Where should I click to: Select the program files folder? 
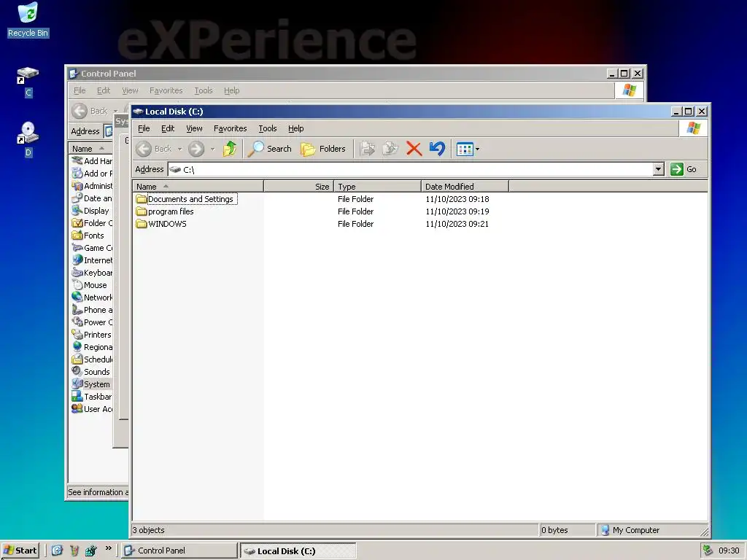pos(165,211)
